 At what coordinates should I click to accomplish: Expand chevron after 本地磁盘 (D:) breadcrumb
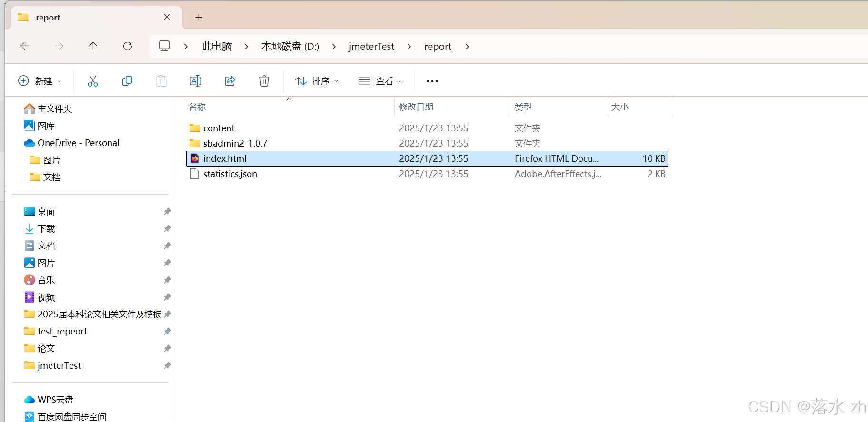(334, 47)
